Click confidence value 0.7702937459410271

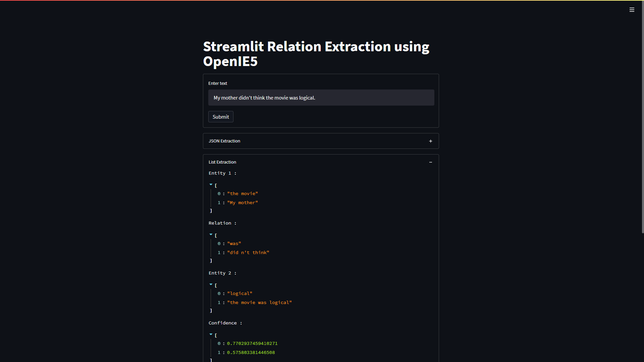pos(252,344)
